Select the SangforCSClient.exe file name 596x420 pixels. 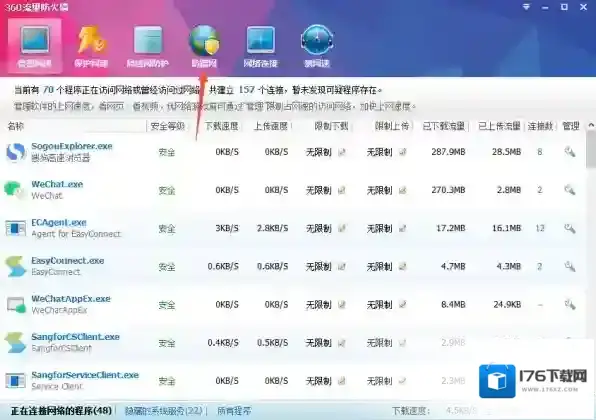75,337
